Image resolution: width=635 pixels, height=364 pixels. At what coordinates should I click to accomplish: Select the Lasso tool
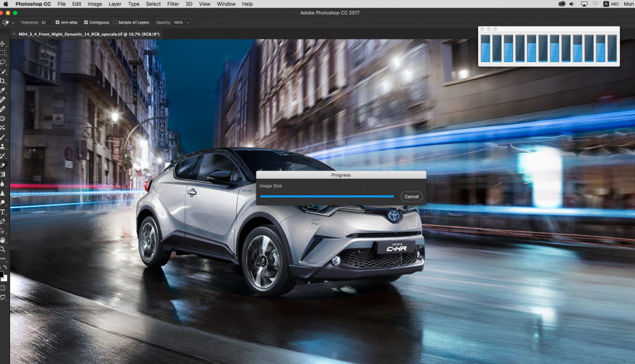[x=3, y=62]
